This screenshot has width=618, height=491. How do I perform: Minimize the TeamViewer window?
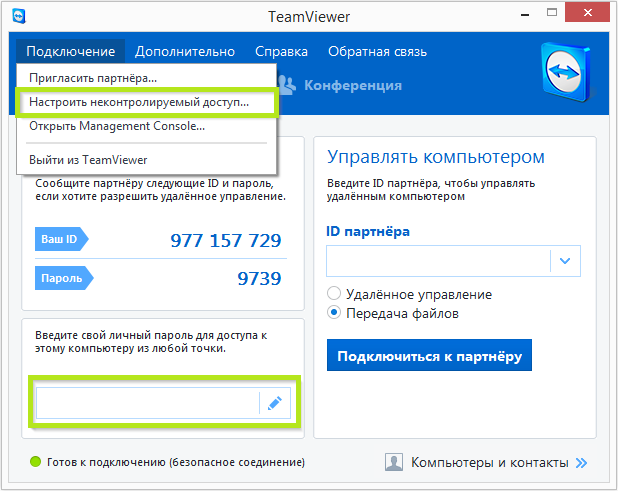(x=525, y=15)
